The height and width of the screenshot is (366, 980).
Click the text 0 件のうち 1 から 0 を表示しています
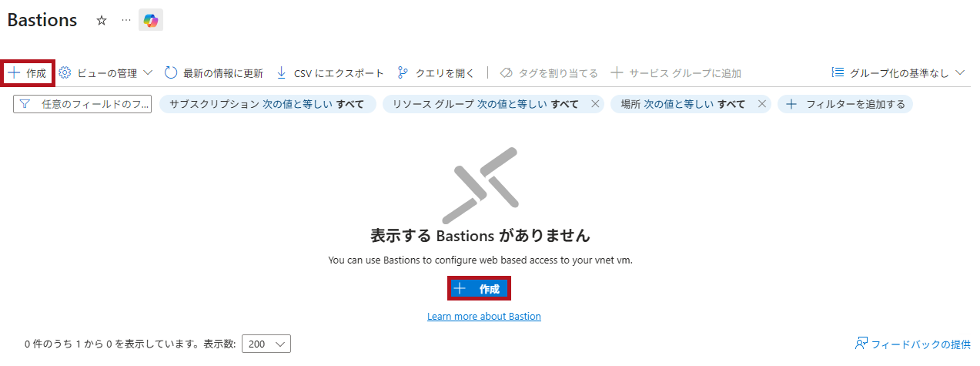tap(112, 344)
